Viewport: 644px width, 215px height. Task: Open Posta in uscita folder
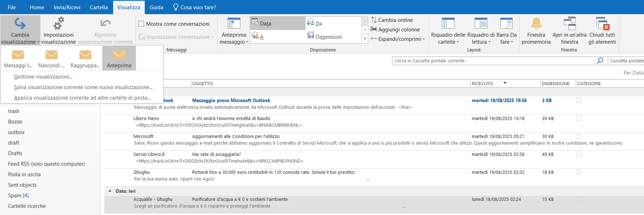[x=24, y=175]
